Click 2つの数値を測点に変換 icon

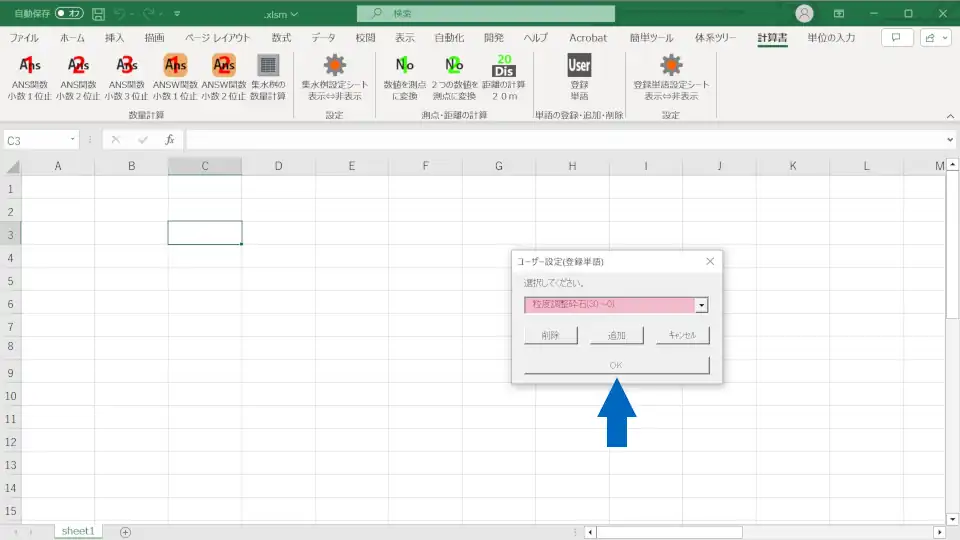454,65
